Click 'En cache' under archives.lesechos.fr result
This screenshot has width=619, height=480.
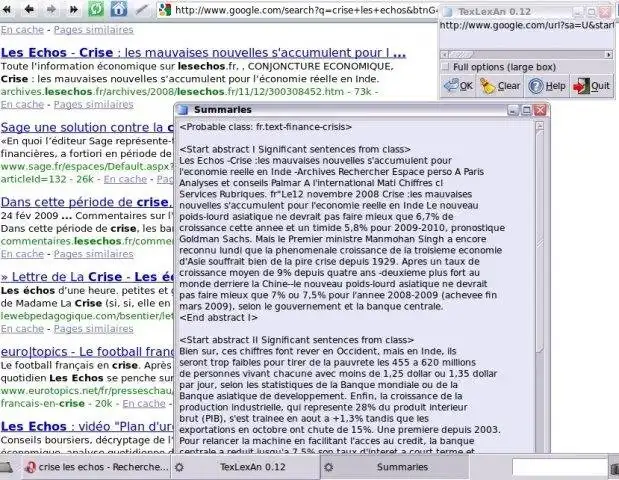pos(22,105)
